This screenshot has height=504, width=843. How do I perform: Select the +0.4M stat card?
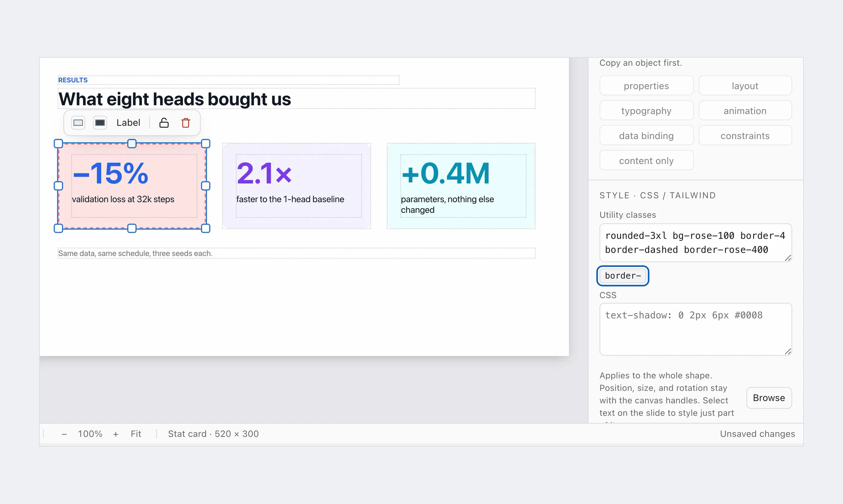click(x=461, y=186)
